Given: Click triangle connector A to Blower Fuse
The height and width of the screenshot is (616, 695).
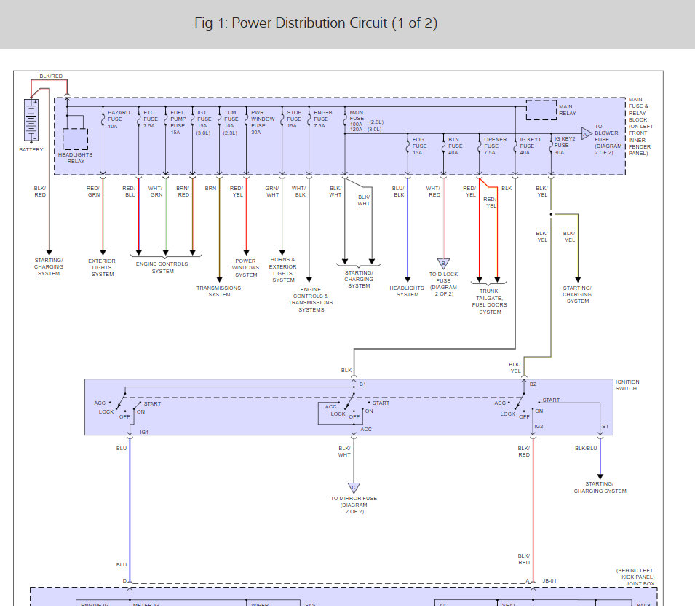Looking at the screenshot, I should [x=585, y=133].
